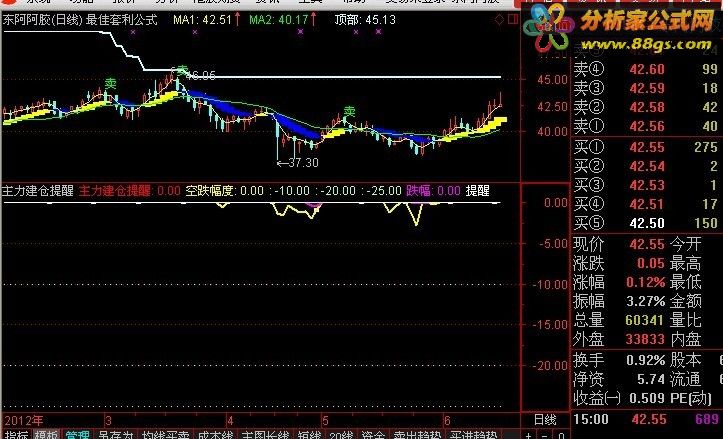Click the green 卖 signal near 46.05 peak

pos(183,71)
